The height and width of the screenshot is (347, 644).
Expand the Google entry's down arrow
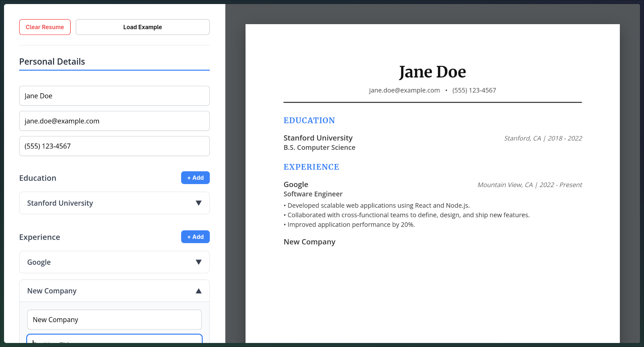tap(199, 262)
